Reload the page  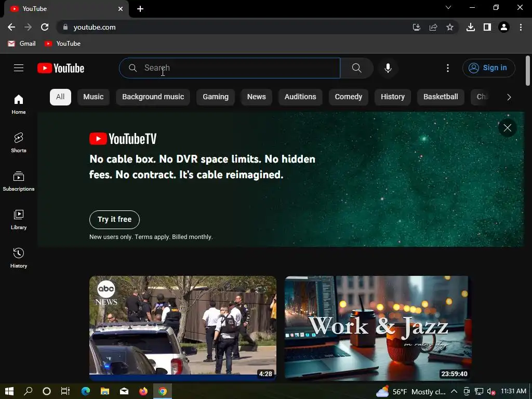tap(45, 27)
